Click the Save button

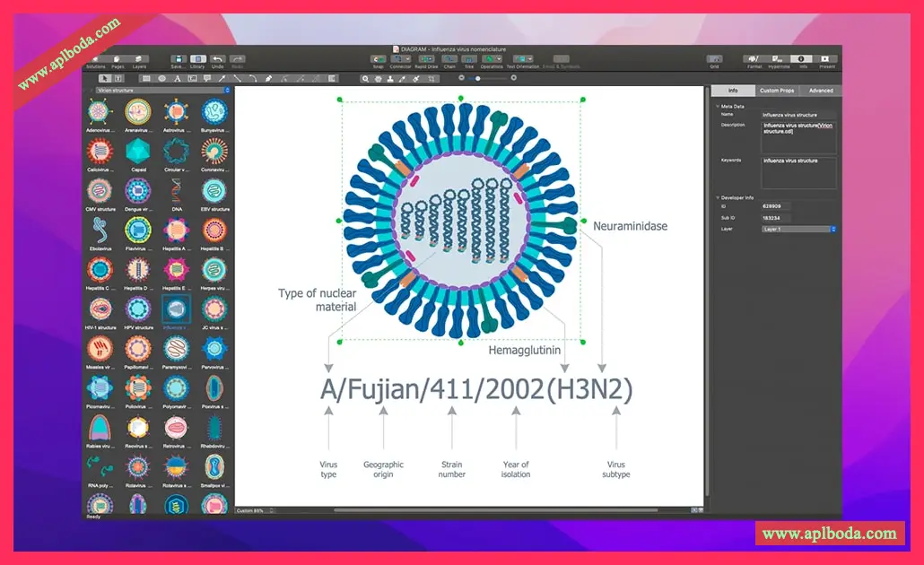178,59
